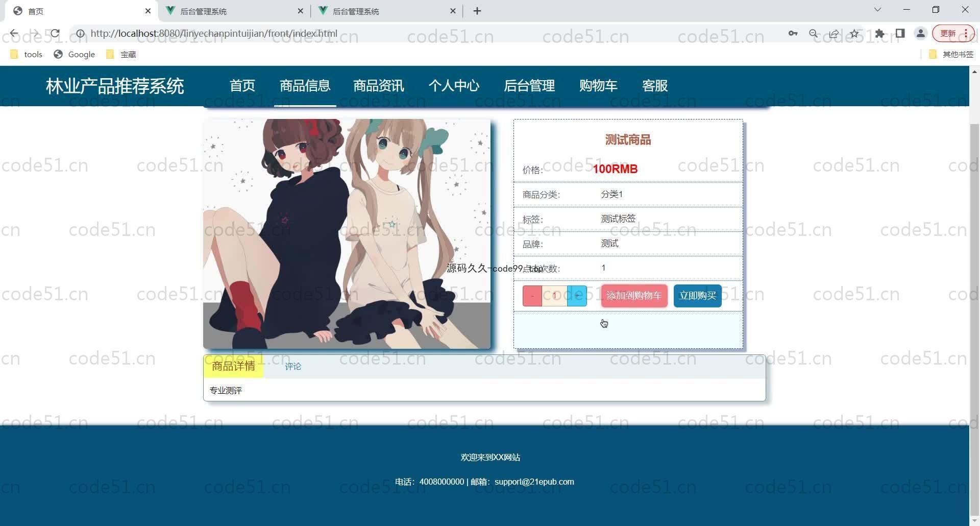Screen dimensions: 980x526
Task: Click 添加到购物车 button
Action: (634, 296)
